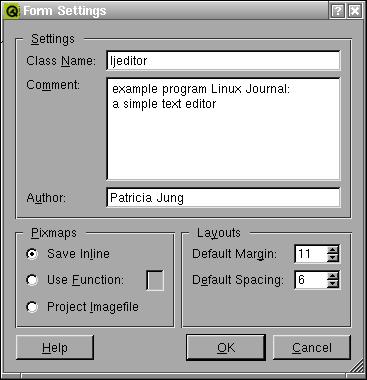Click the Author field containing Patricia Jung

[x=223, y=198]
